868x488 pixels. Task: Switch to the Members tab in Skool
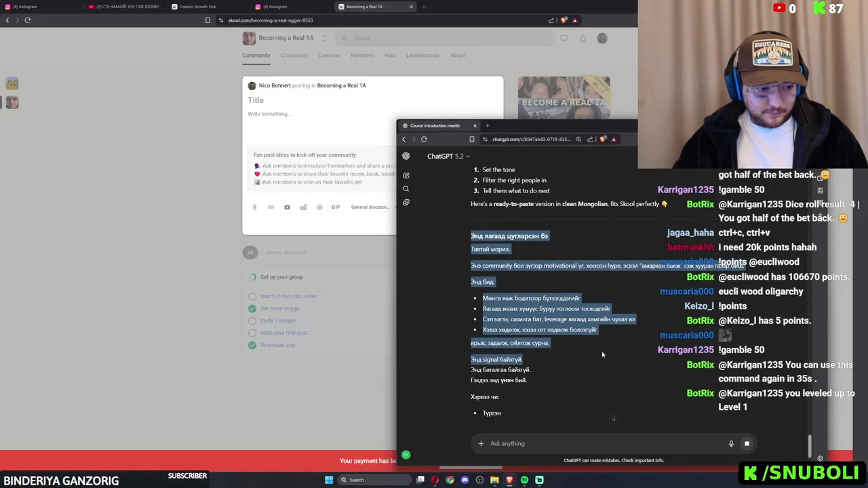click(362, 56)
